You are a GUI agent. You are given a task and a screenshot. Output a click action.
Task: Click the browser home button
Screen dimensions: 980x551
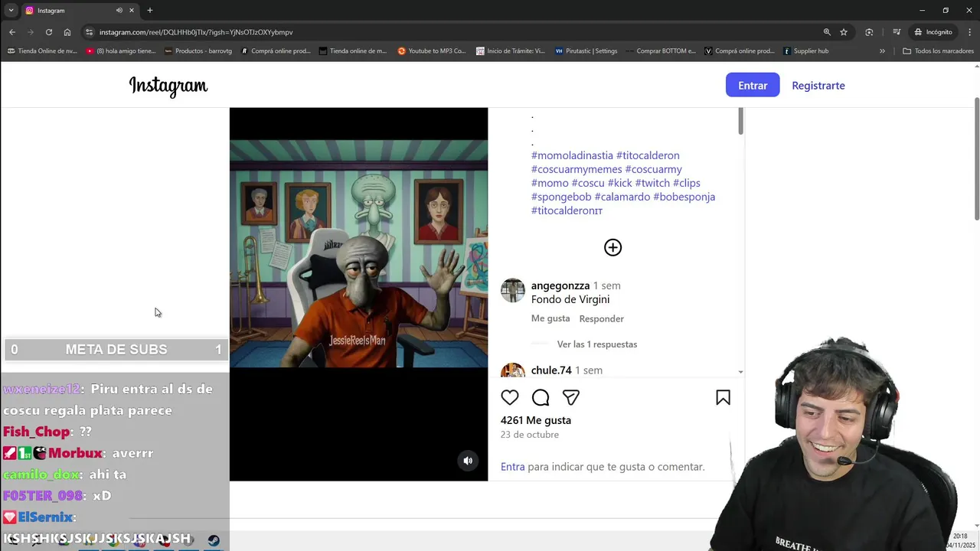67,32
